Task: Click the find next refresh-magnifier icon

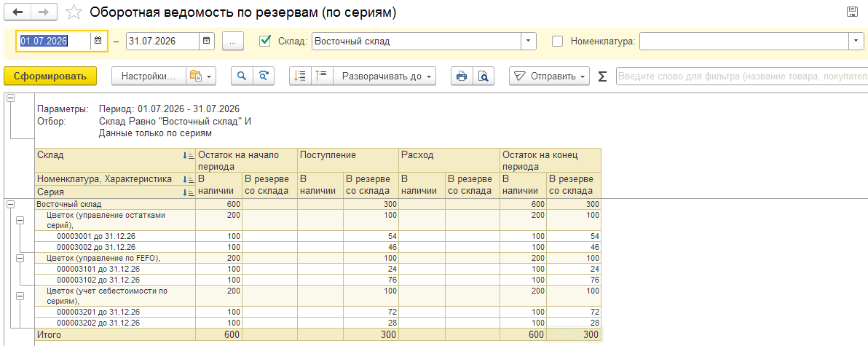Action: click(264, 76)
